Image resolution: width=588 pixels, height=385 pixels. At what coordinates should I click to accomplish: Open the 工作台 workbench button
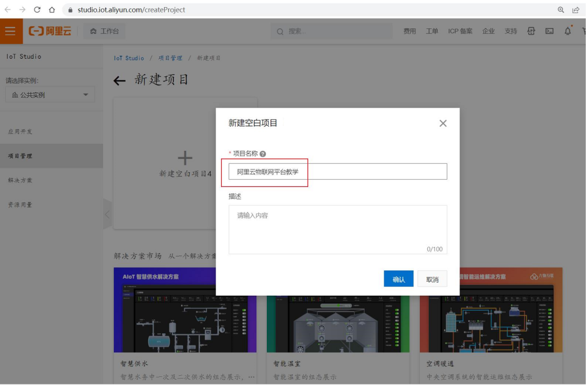click(x=104, y=31)
